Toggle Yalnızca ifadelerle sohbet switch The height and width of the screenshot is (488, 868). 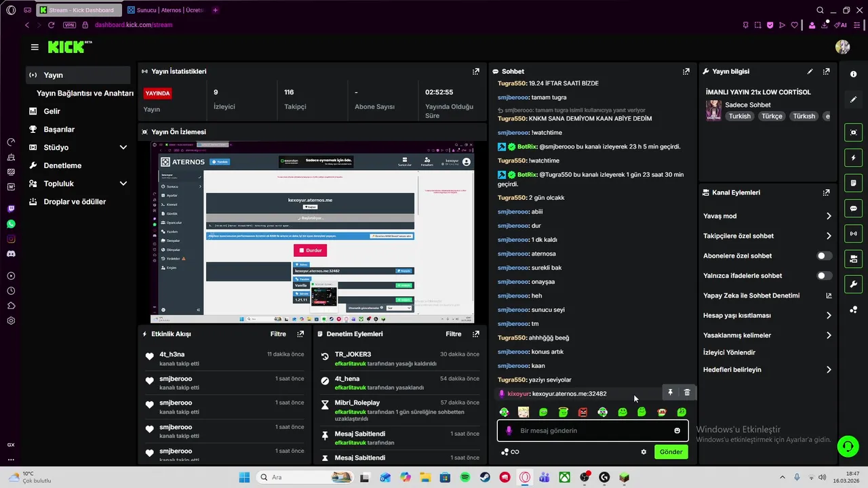[x=824, y=276]
